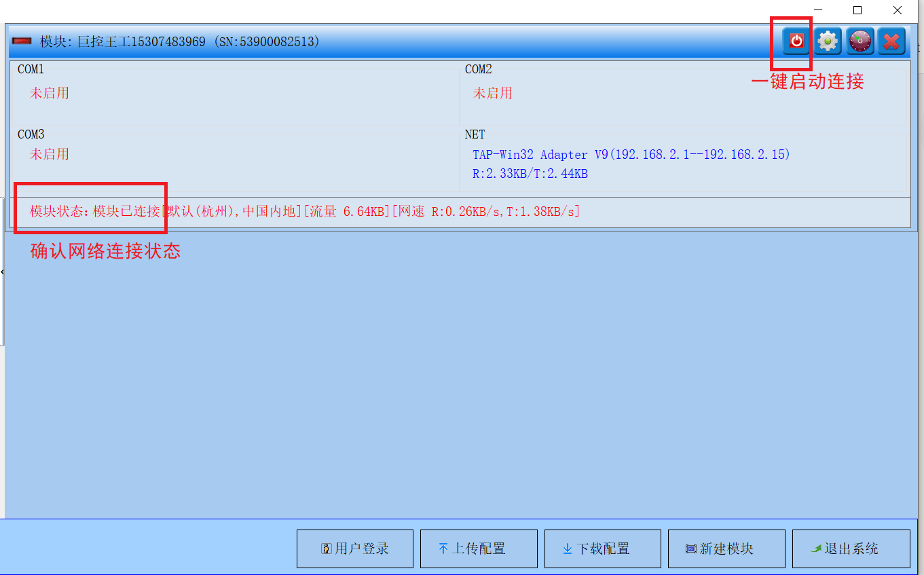Enable the COM1 port marked 未启用
Image resolution: width=924 pixels, height=575 pixels.
[49, 93]
